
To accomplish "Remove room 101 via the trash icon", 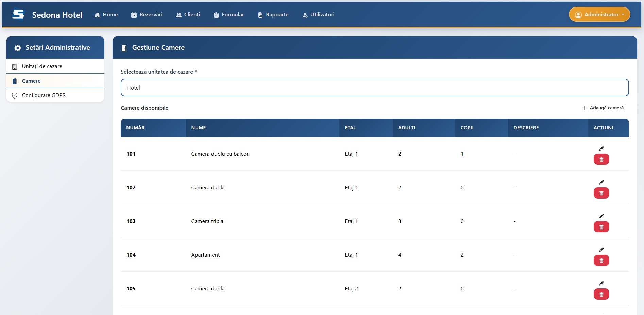I will click(601, 159).
